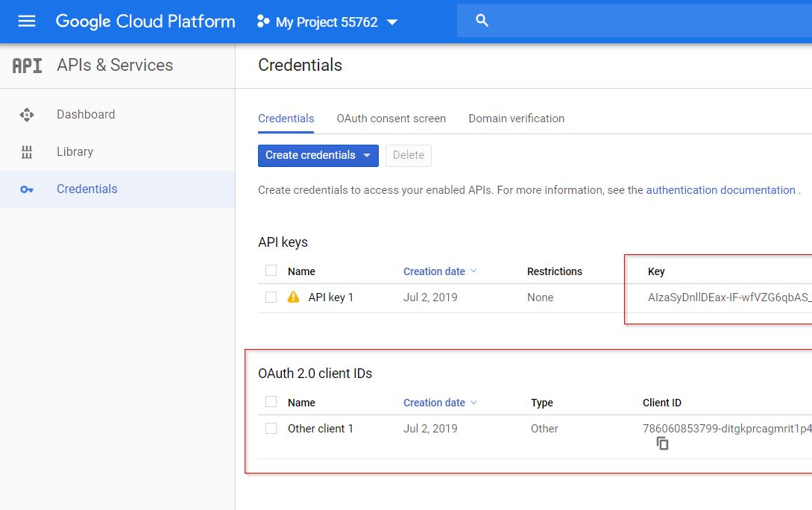Click the Restrictions column header
This screenshot has width=812, height=510.
tap(554, 271)
